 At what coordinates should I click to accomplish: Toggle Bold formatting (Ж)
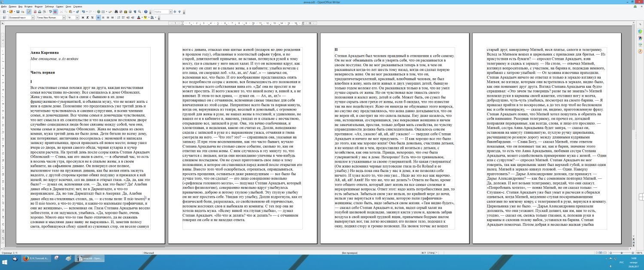tap(83, 18)
